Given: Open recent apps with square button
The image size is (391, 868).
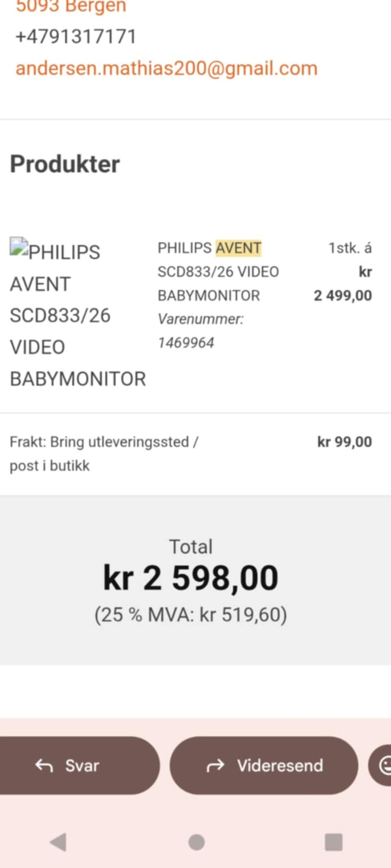Looking at the screenshot, I should [x=333, y=842].
